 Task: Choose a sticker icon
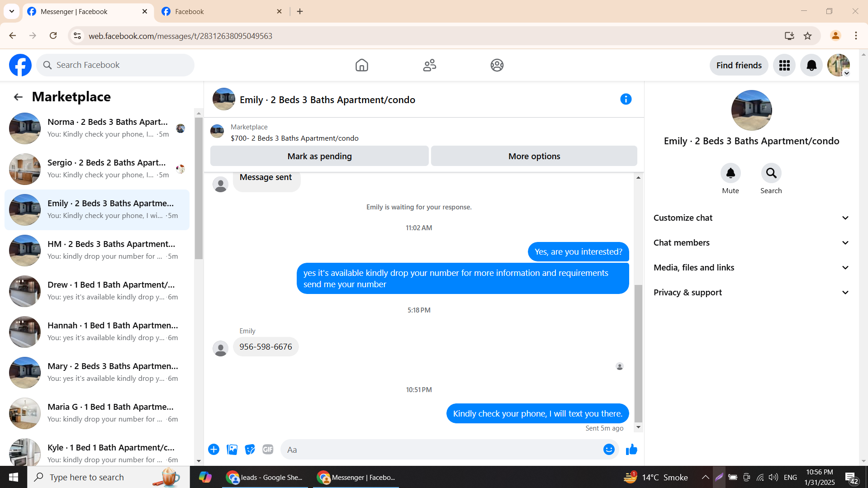[x=250, y=450]
